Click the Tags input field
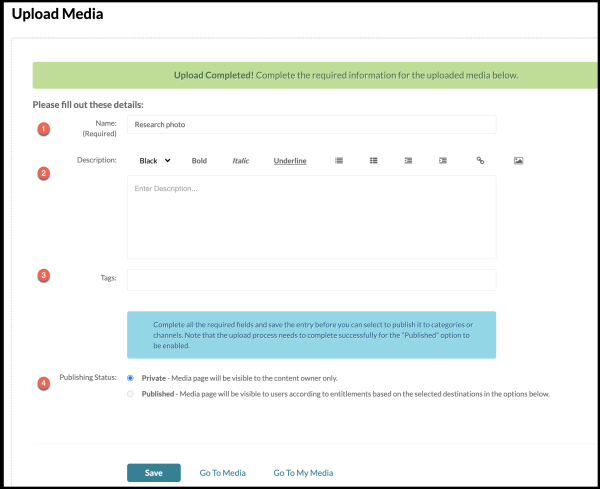 [311, 280]
